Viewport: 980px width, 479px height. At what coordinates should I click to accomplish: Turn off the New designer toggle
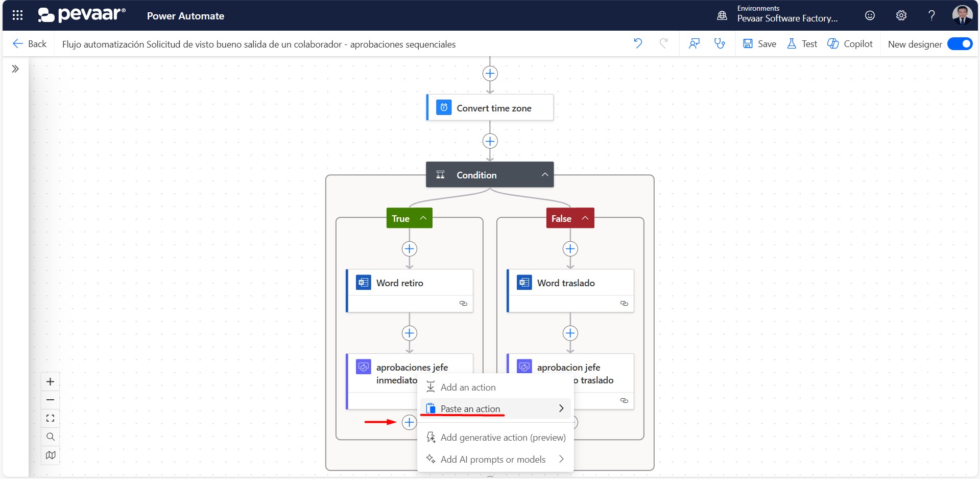point(960,44)
